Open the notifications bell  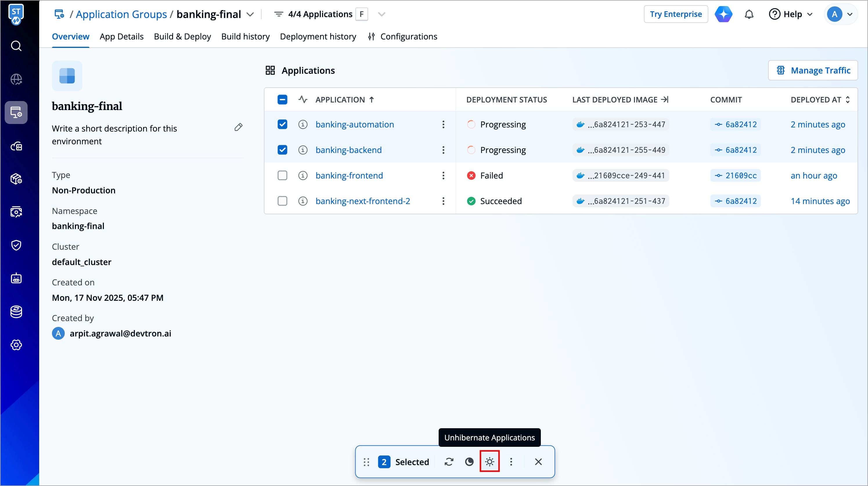749,14
